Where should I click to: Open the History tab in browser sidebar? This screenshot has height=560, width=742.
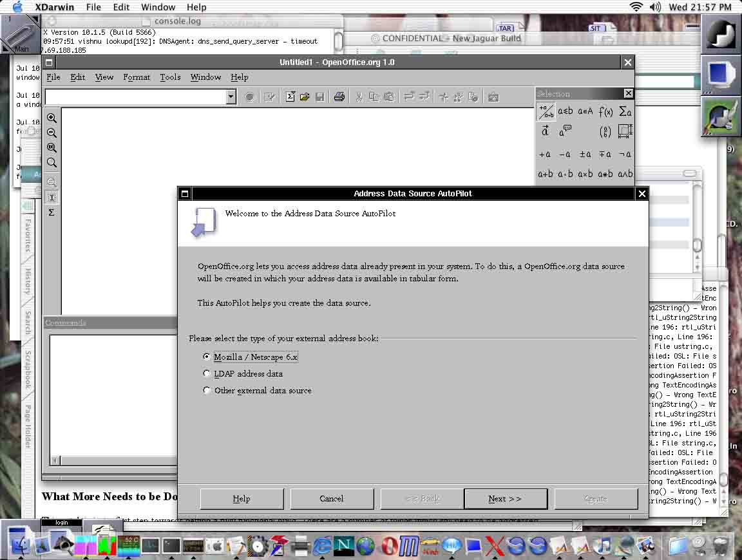click(28, 282)
